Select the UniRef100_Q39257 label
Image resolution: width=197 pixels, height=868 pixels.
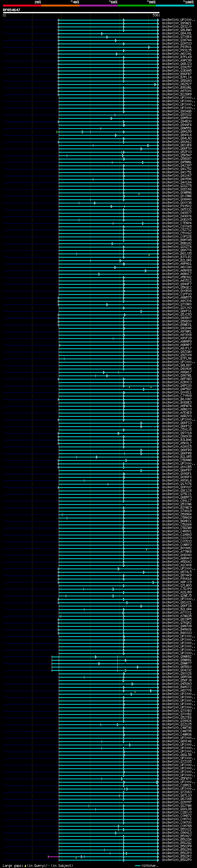click(177, 67)
